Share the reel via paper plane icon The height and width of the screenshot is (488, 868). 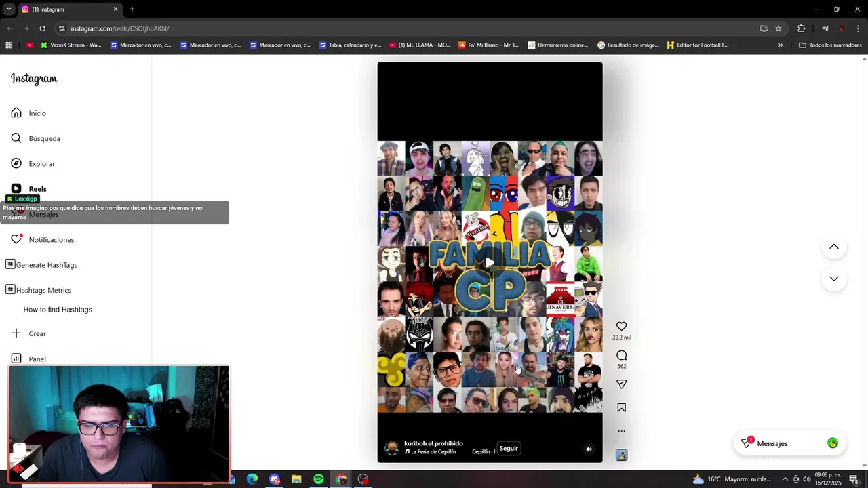pyautogui.click(x=621, y=384)
